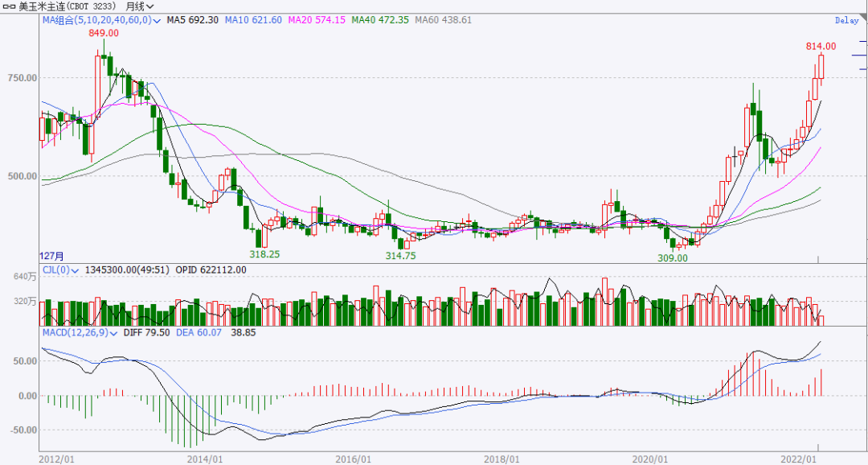Screen dimensions: 868x465
Task: Click the linked-window icon before 美玉米主连
Action: [10, 6]
